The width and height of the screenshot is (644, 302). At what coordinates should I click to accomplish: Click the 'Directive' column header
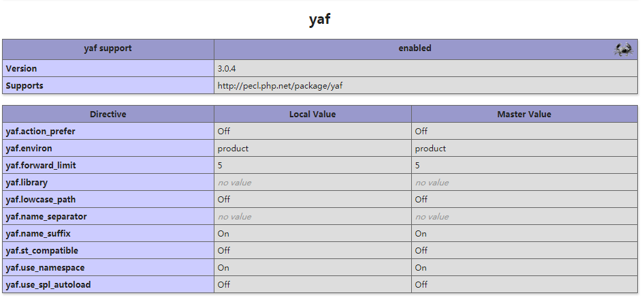point(108,115)
